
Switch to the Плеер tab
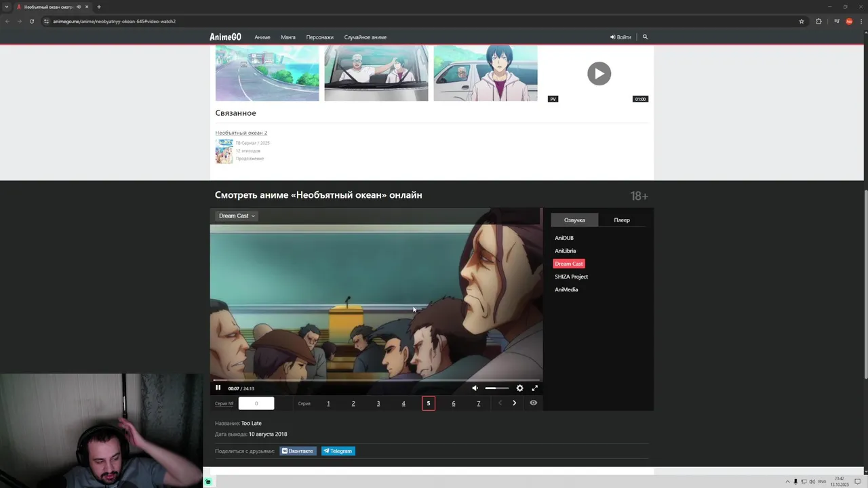click(x=622, y=220)
